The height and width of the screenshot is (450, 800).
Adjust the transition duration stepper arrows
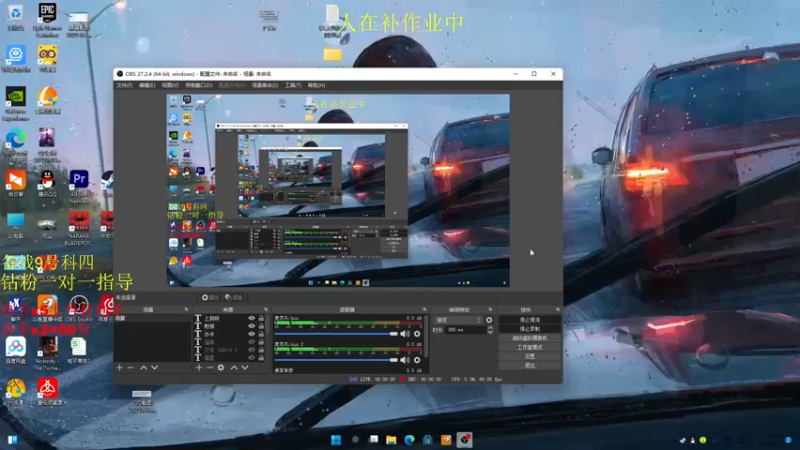point(490,330)
